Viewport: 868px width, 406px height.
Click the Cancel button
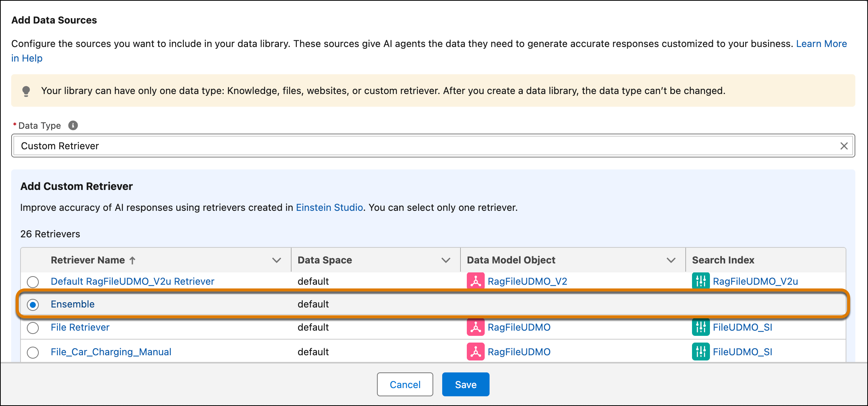[405, 384]
